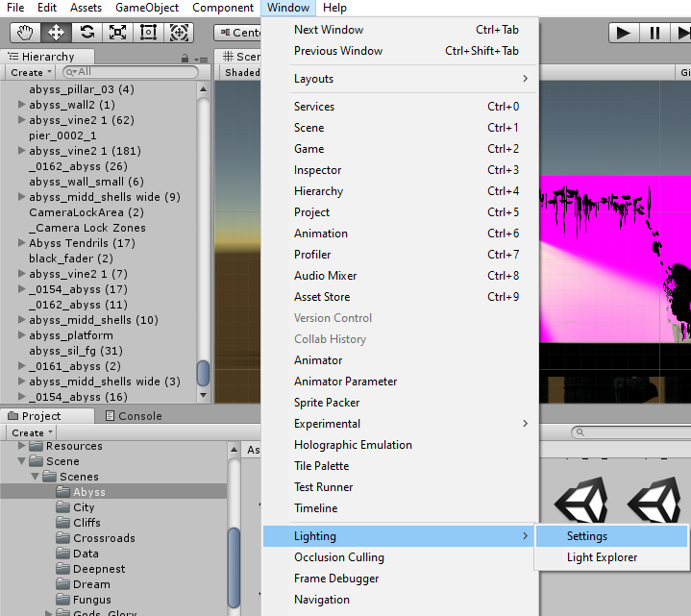Select the Fungus folder
Screen dimensions: 691x616
point(84,600)
